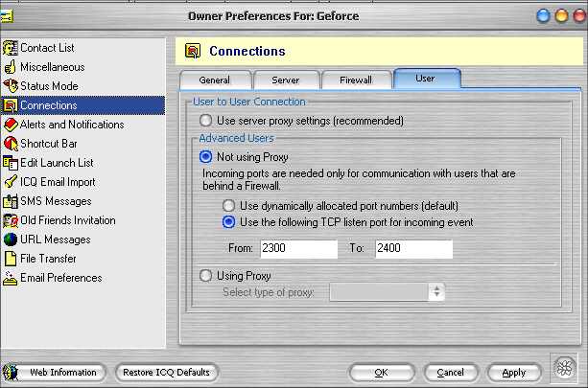The height and width of the screenshot is (388, 588).
Task: Open Miscellaneous preferences
Action: click(82, 67)
